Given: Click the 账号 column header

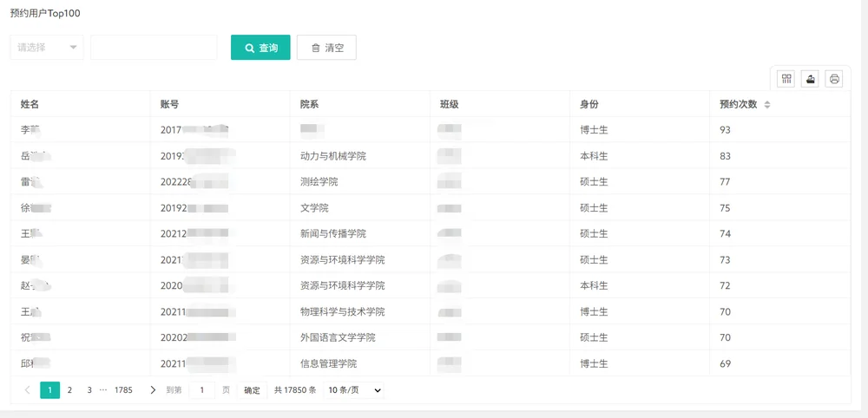Looking at the screenshot, I should pos(169,104).
